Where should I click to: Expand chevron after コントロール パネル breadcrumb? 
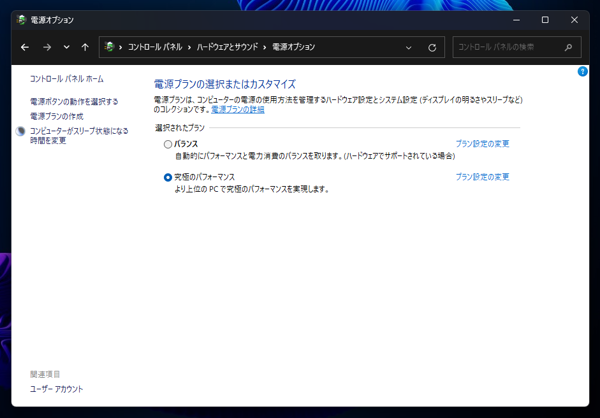tap(189, 47)
